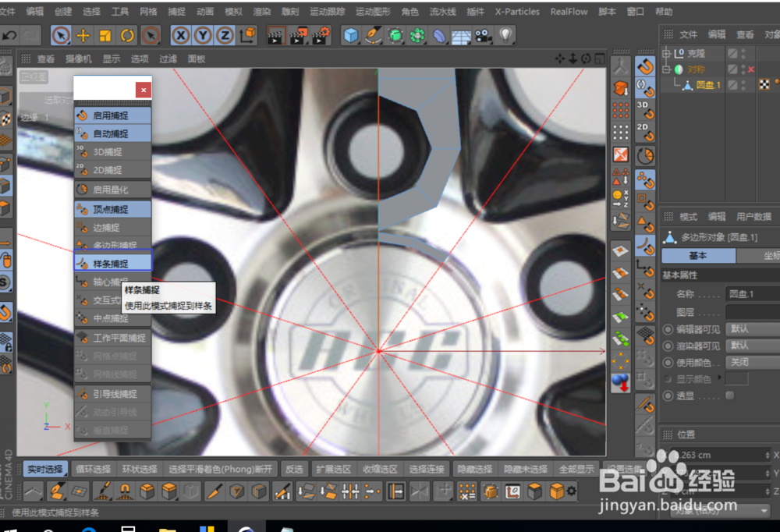Screen dimensions: 780x532
Task: Open the spline pen tool
Action: pyautogui.click(x=373, y=35)
